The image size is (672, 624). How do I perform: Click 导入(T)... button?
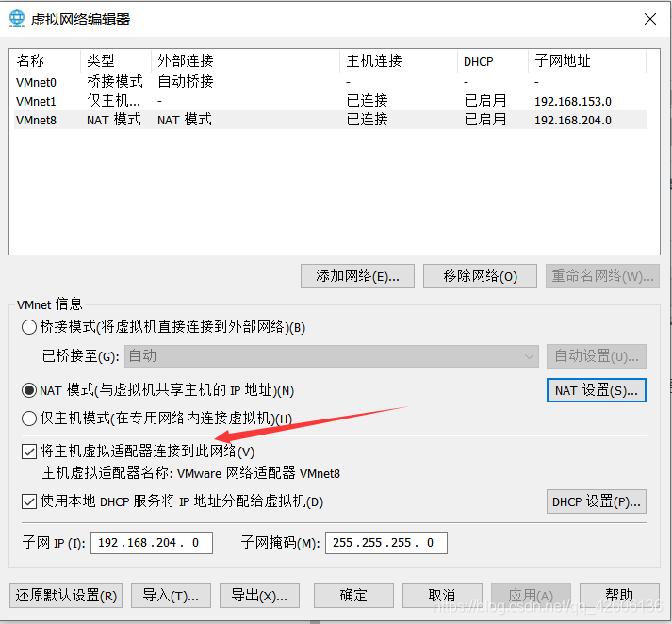click(171, 596)
